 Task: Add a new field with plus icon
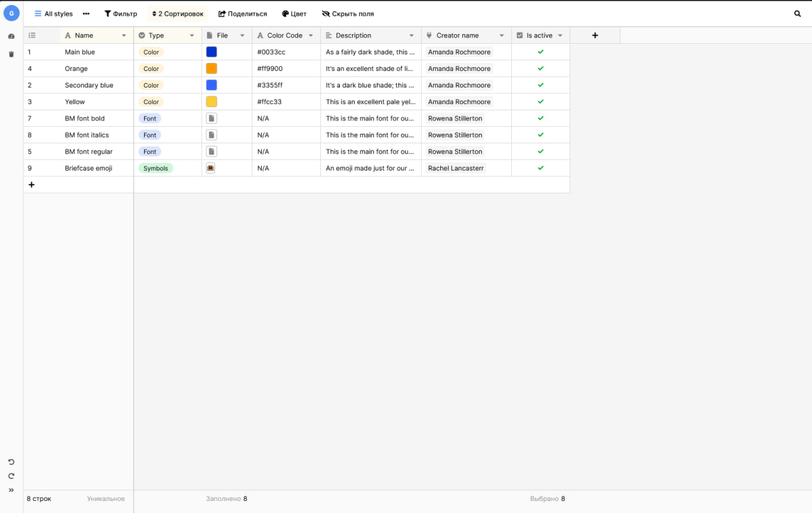594,36
